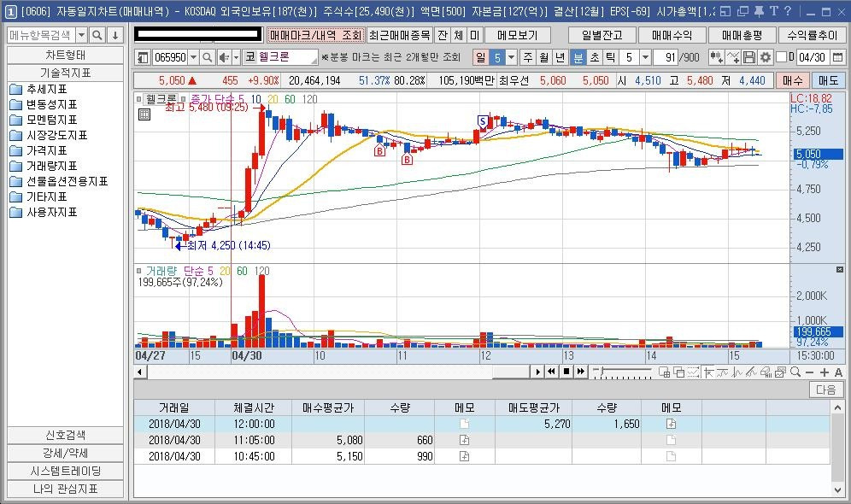
Task: Open the 강세/약세 tab
Action: coord(66,453)
